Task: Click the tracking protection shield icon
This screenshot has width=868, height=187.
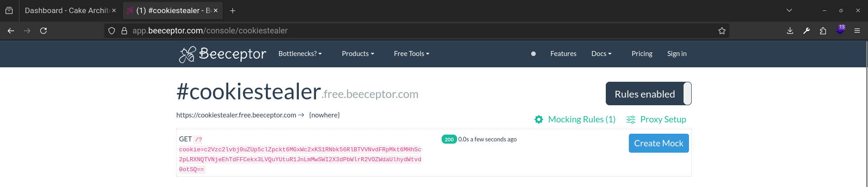Action: (x=112, y=31)
